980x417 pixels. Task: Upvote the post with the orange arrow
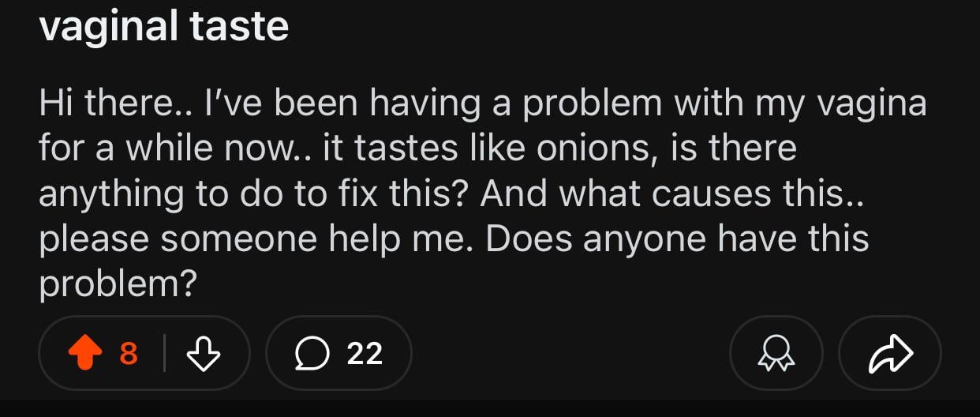click(x=85, y=353)
